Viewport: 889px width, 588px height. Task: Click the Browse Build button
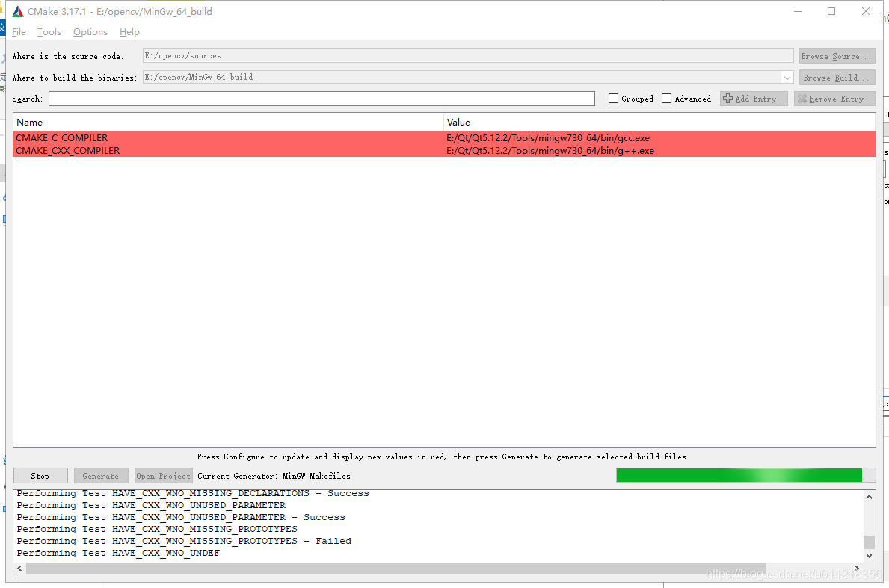837,78
